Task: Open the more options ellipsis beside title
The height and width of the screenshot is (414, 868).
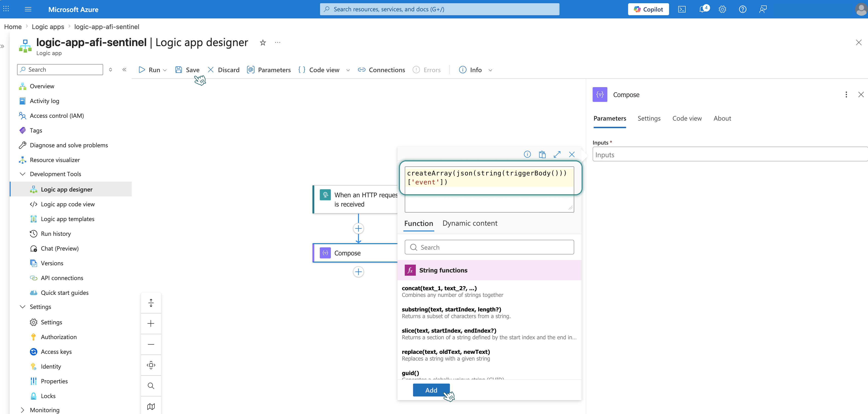Action: point(277,42)
